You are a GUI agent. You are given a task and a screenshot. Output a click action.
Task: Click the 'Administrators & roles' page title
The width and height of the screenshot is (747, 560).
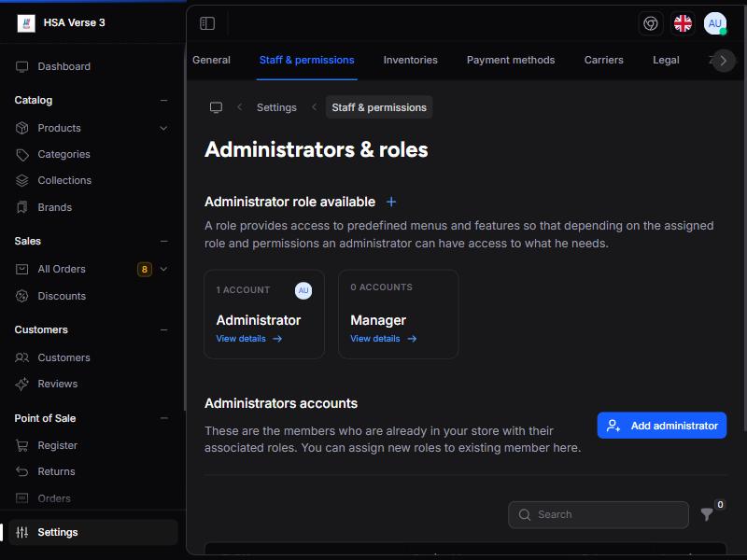(x=316, y=149)
